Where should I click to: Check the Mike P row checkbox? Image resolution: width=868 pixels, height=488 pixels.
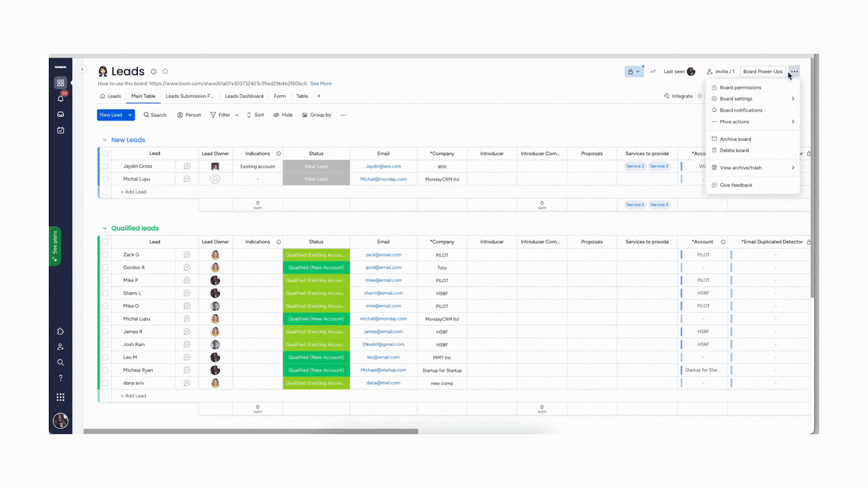(106, 280)
